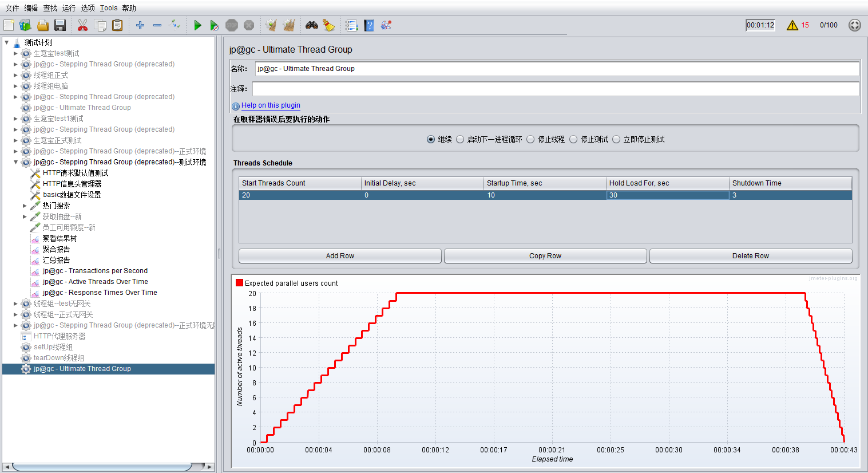
Task: Select 聚合报告 listener in tree
Action: pos(56,249)
